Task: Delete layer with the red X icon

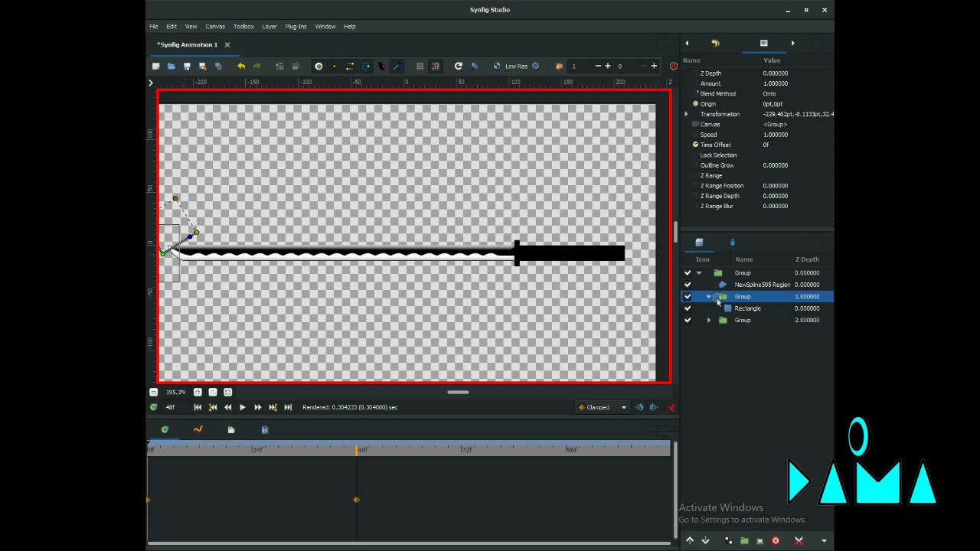Action: coord(776,541)
